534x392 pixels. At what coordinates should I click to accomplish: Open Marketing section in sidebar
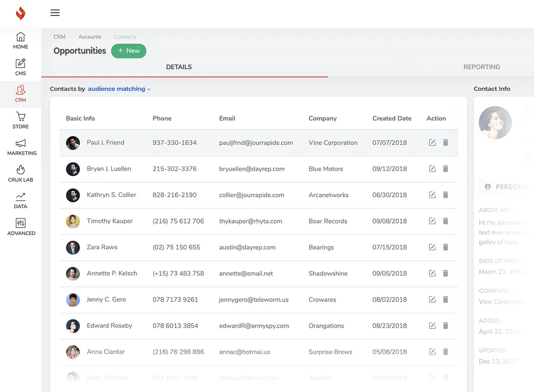pos(22,147)
